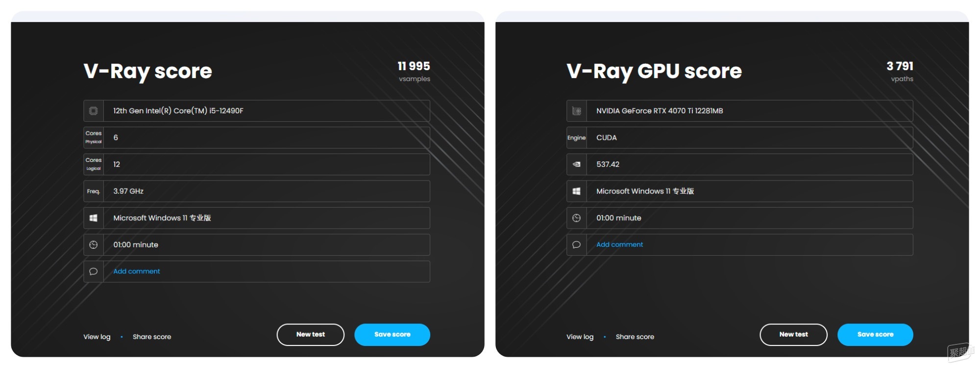Select Microsoft Windows 11 text in V-Ray score panel
This screenshot has width=980, height=368.
(x=162, y=218)
